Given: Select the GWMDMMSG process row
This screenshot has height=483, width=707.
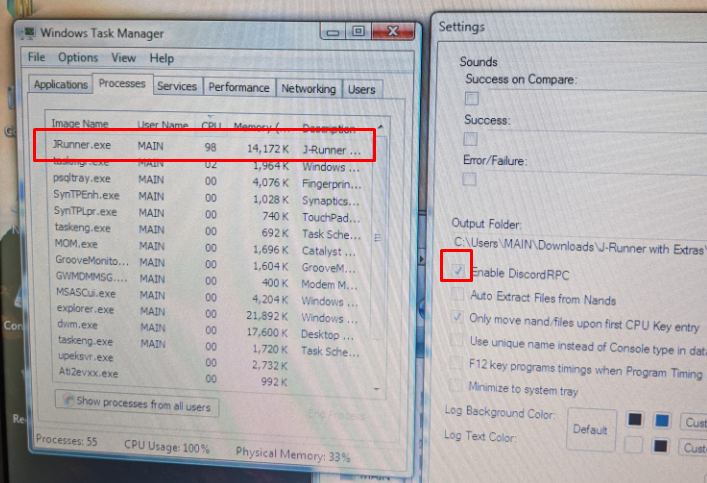Looking at the screenshot, I should pyautogui.click(x=207, y=280).
